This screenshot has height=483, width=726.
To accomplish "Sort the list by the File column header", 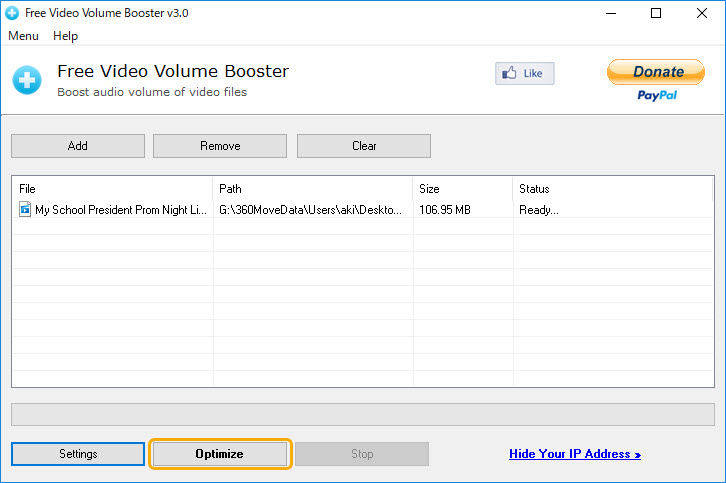I will (x=113, y=188).
